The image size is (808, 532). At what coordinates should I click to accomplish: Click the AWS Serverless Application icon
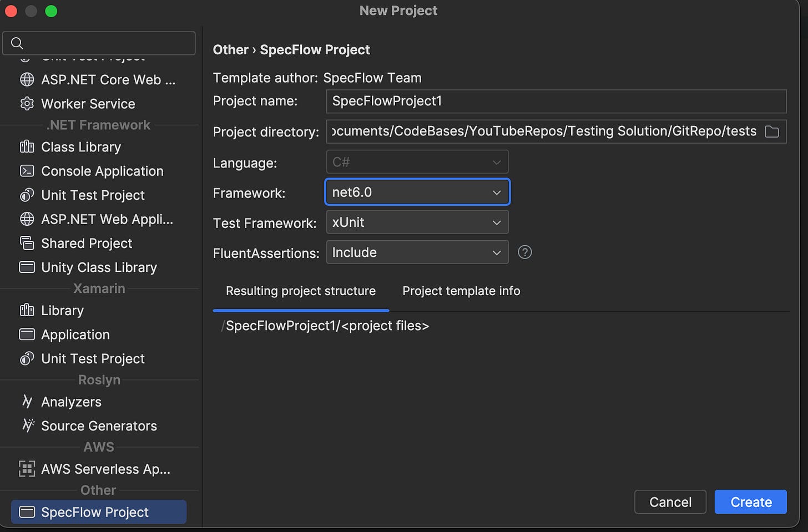(27, 469)
